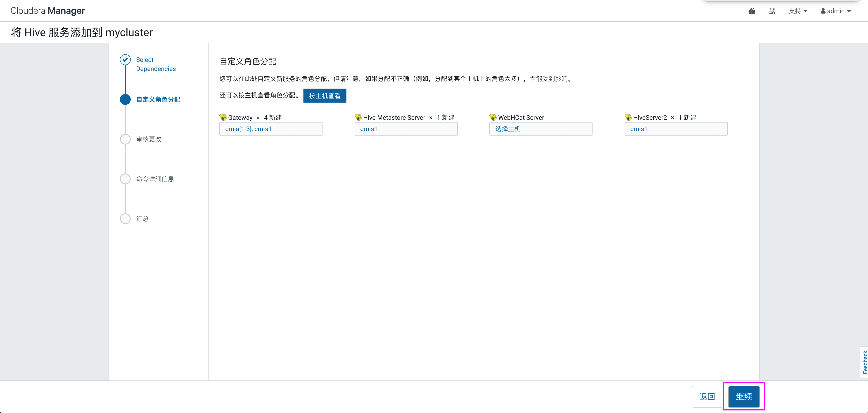Click the 按主机查看 button

pos(325,96)
